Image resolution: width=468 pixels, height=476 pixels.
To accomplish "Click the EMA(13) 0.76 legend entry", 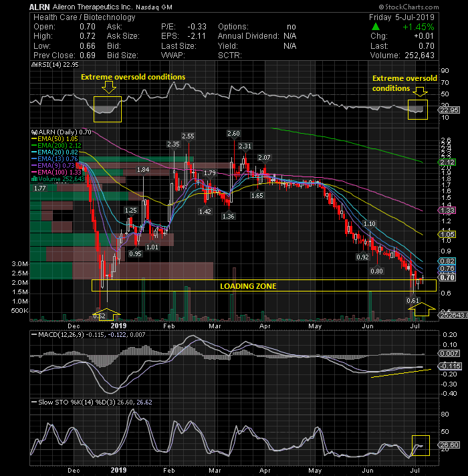I will (55, 159).
